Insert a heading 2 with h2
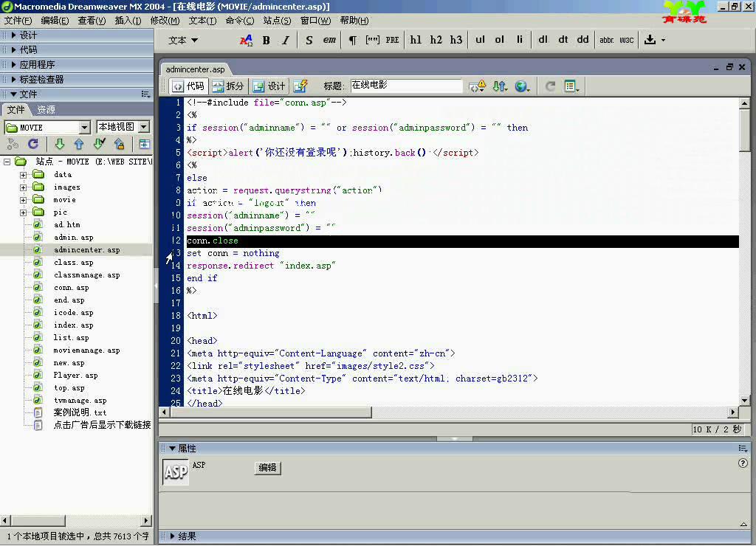Viewport: 756px width, 546px height. pyautogui.click(x=436, y=40)
